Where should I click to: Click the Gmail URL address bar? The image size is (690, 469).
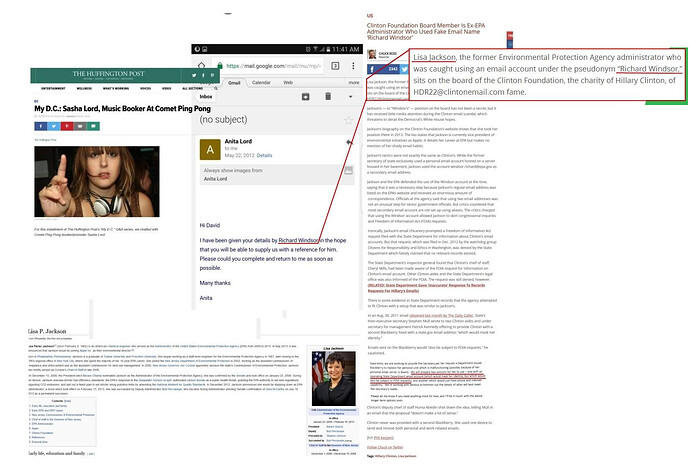pyautogui.click(x=265, y=66)
